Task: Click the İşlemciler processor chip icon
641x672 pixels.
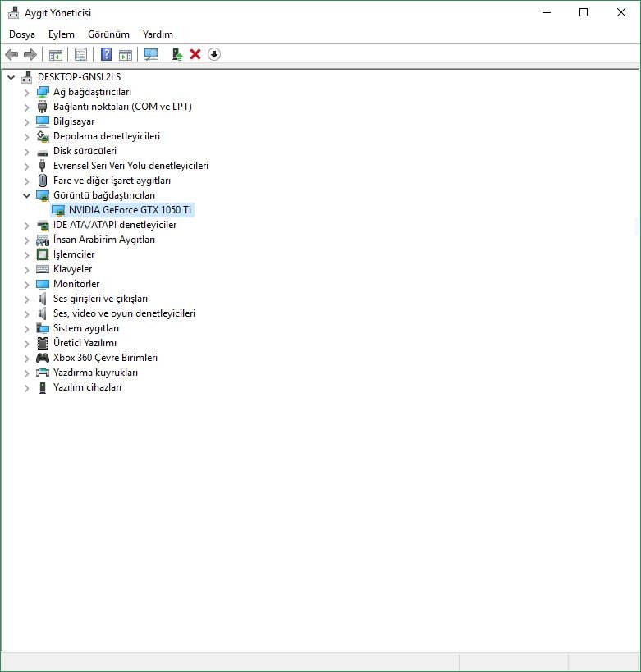Action: pos(43,254)
